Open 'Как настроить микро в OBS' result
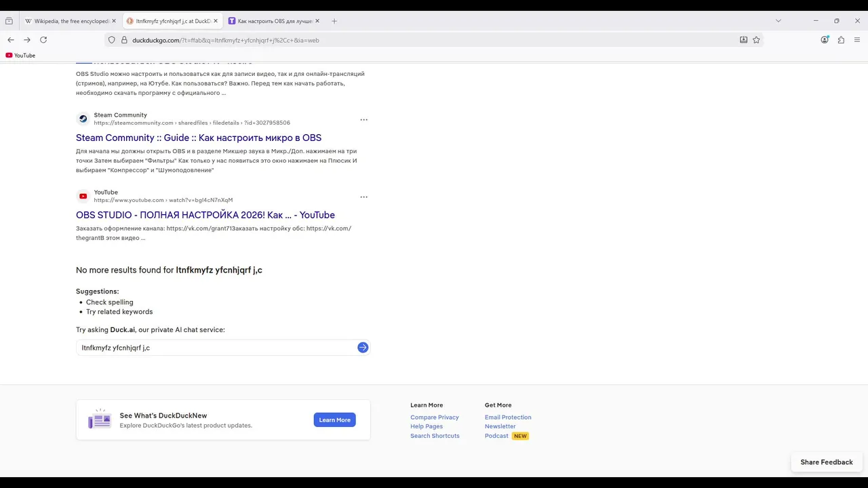 coord(199,138)
